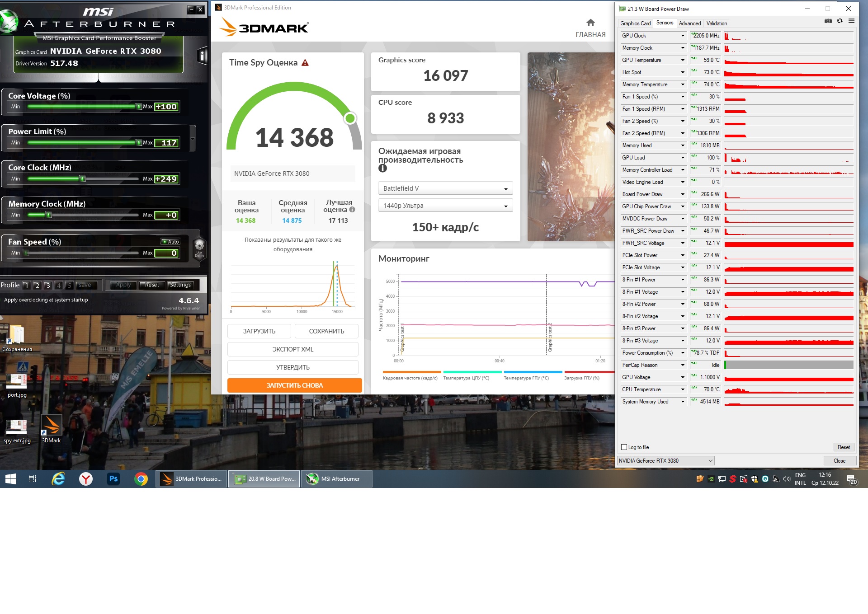The height and width of the screenshot is (614, 868).
Task: Open the 1440p Ультра resolution dropdown
Action: [445, 206]
